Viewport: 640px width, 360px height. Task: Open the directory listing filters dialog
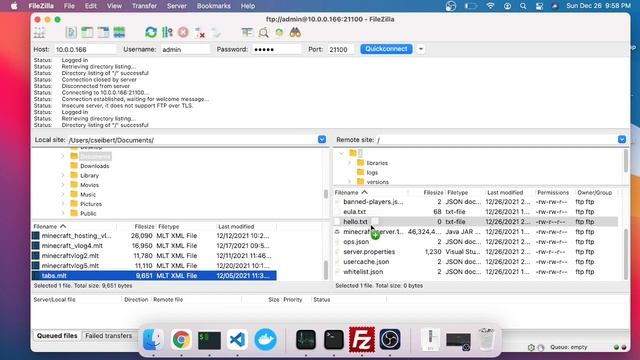click(x=247, y=32)
